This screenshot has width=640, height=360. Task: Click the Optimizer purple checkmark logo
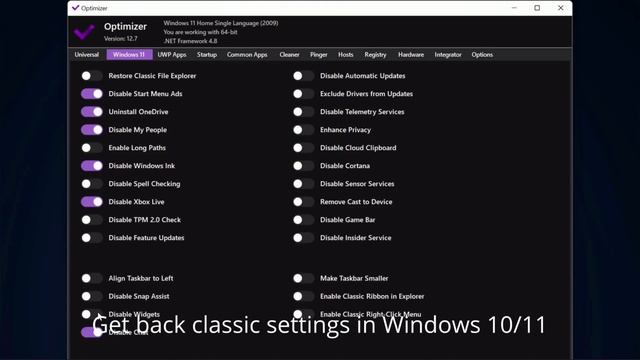(84, 32)
